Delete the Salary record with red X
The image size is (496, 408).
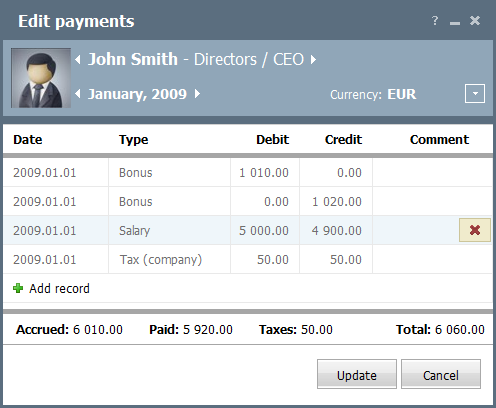pos(475,230)
